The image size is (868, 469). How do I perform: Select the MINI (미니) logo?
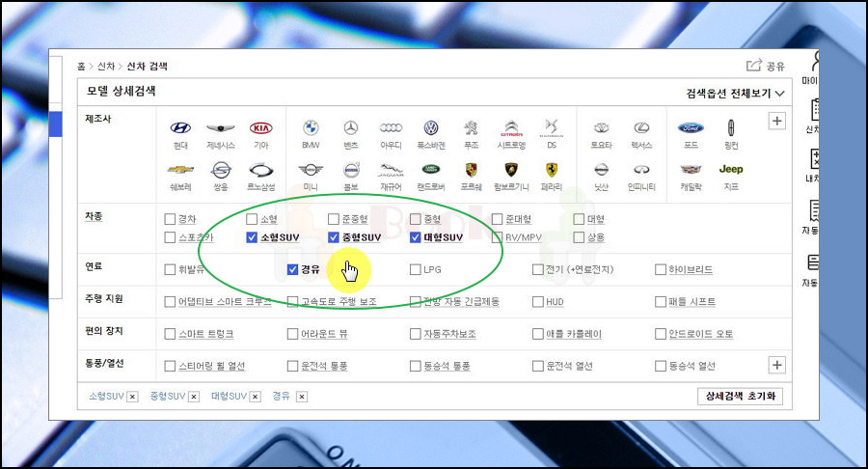[311, 170]
